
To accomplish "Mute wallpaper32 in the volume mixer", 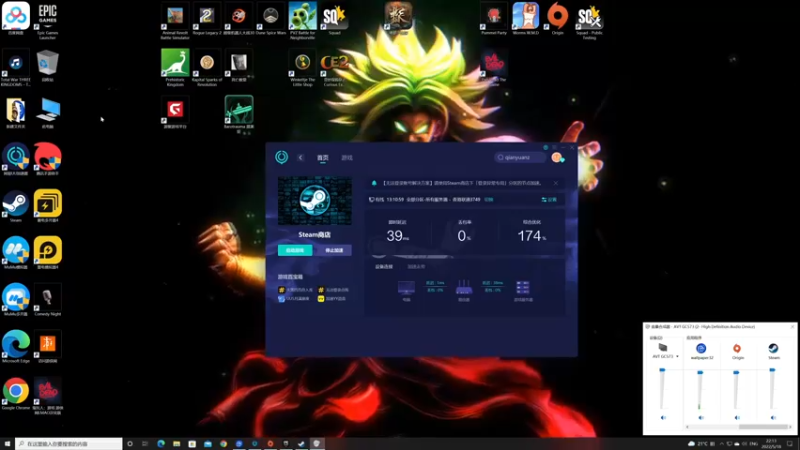I will pos(701,417).
